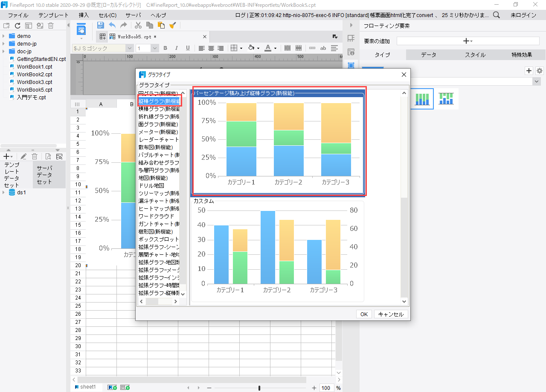Select the カスタム chart thumbnail
Viewport: 546px width, 392px height.
pyautogui.click(x=277, y=251)
